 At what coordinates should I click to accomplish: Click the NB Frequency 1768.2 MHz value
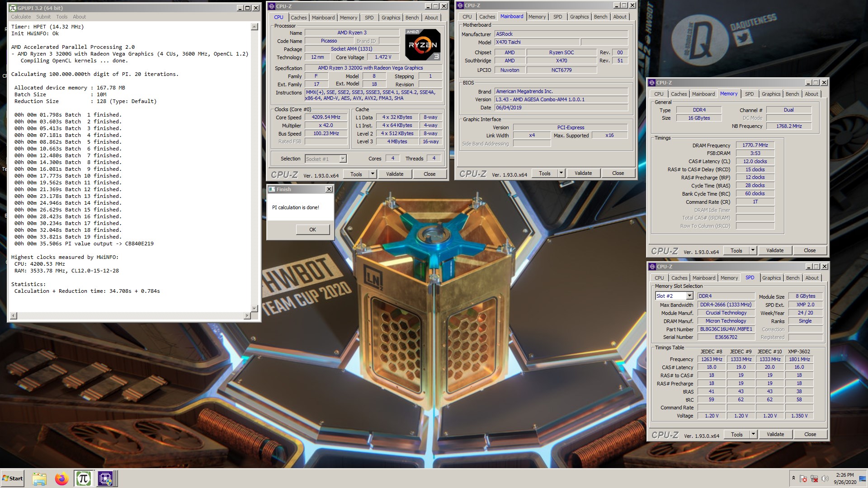coord(789,126)
